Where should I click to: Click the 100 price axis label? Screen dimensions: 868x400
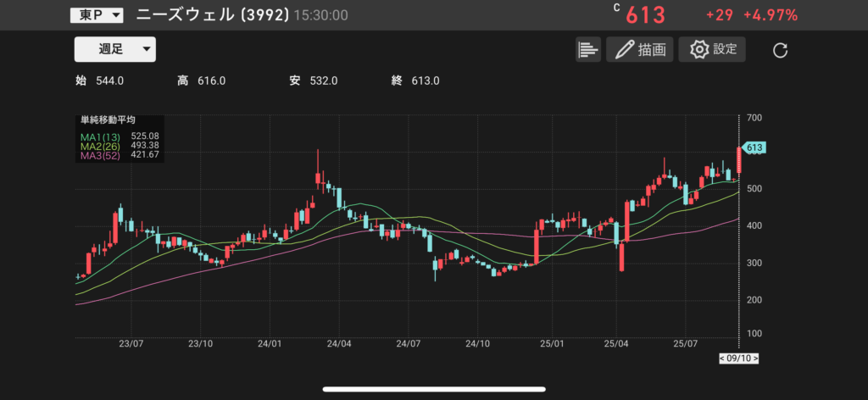pos(754,333)
